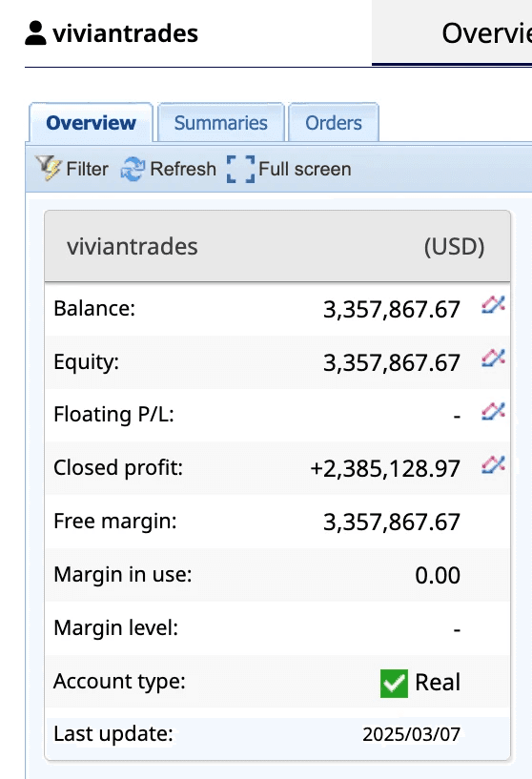Click the viviantrades username link at top
Screen dimensions: 532x779
point(125,33)
